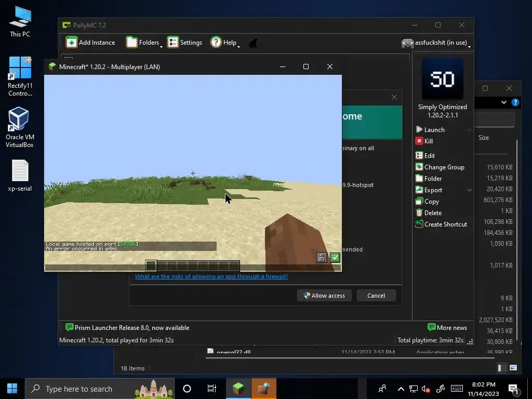Image resolution: width=532 pixels, height=399 pixels.
Task: Select the first hotbar slot in Minecraft
Action: pyautogui.click(x=151, y=265)
